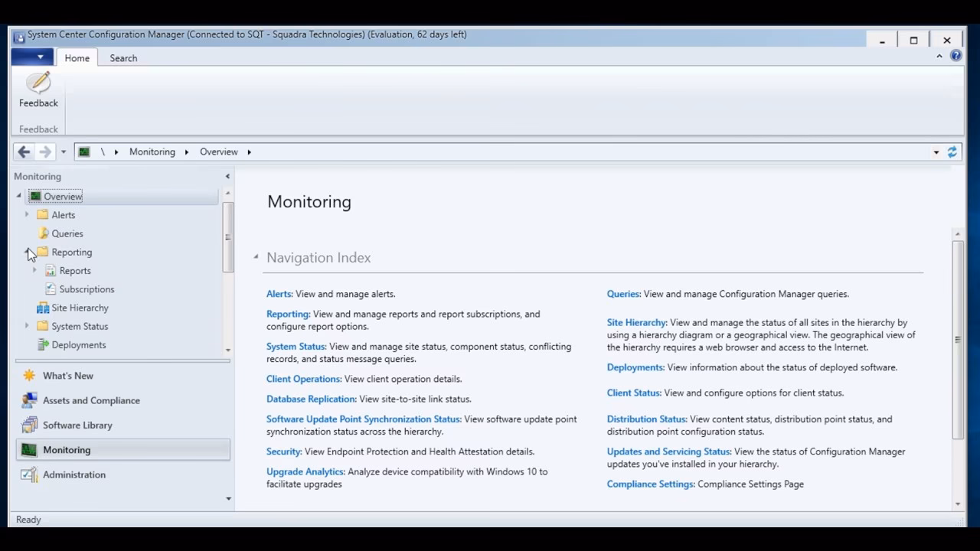This screenshot has height=551, width=980.
Task: Open the Distribution Status link
Action: pos(647,419)
